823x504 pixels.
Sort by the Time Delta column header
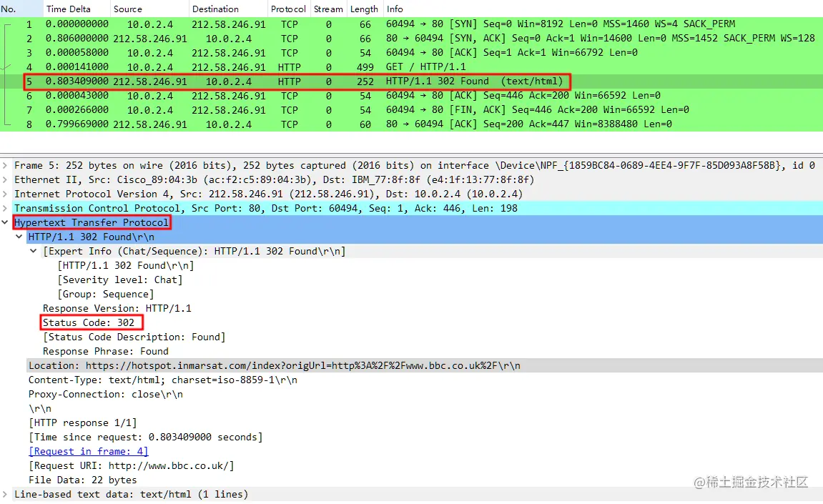click(77, 9)
